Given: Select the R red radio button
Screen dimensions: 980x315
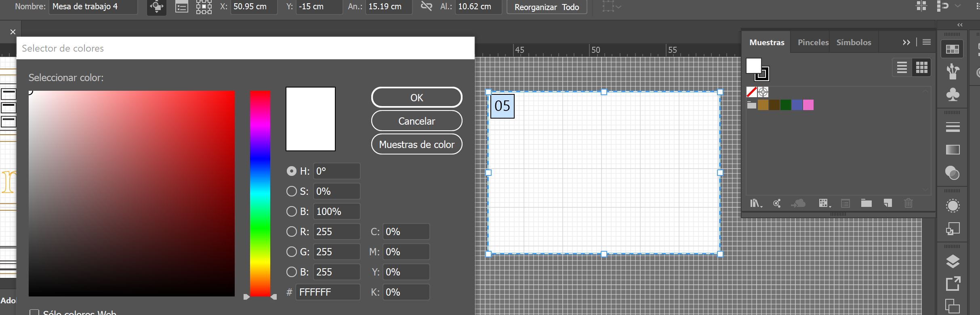Looking at the screenshot, I should click(291, 232).
